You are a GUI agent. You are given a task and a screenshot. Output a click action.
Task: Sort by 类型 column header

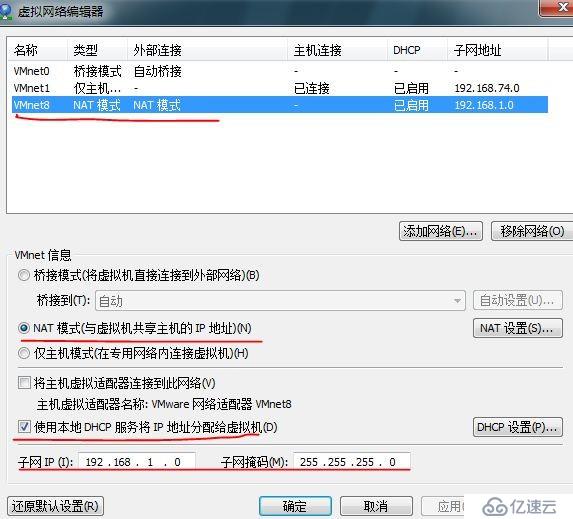tap(97, 50)
